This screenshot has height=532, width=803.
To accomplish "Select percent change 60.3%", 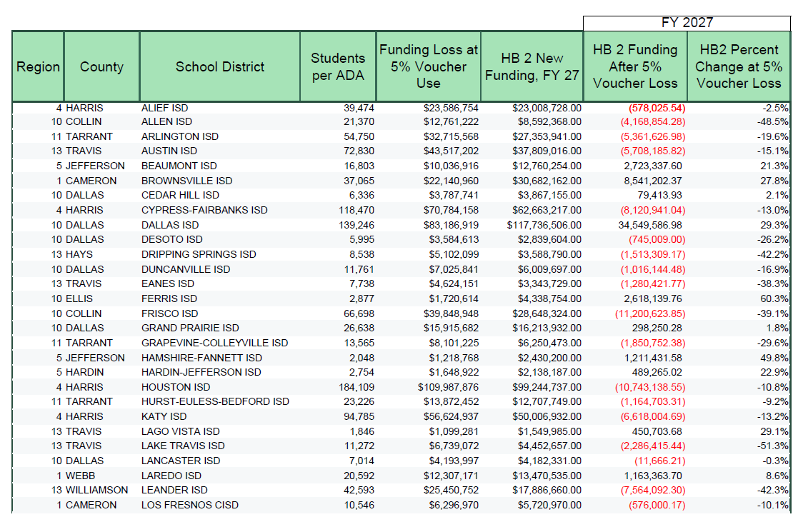I will (x=774, y=298).
